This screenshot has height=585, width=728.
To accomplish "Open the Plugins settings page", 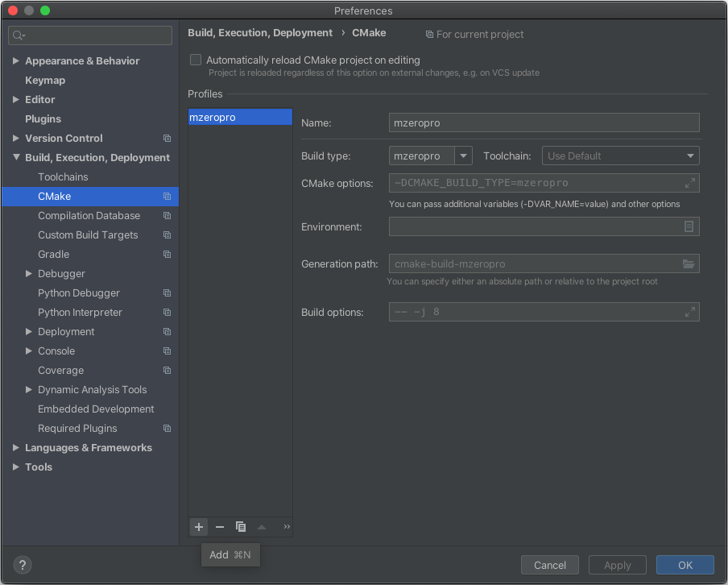I will coord(43,119).
